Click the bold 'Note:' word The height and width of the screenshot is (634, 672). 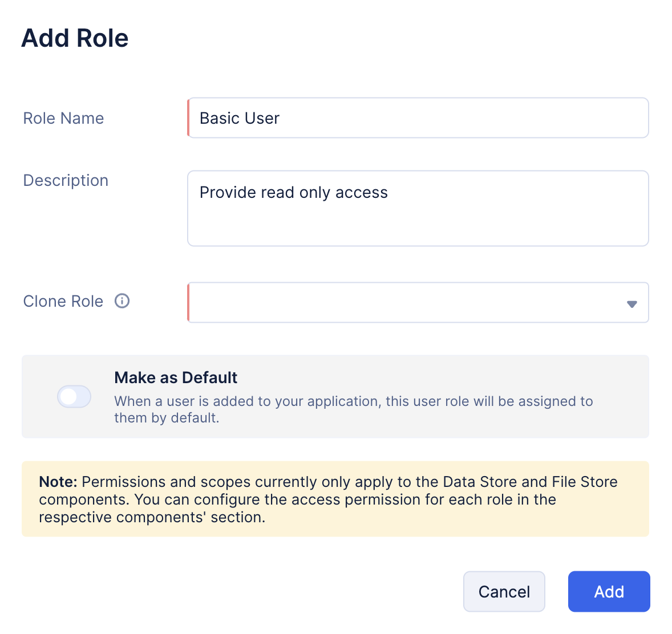pyautogui.click(x=58, y=482)
